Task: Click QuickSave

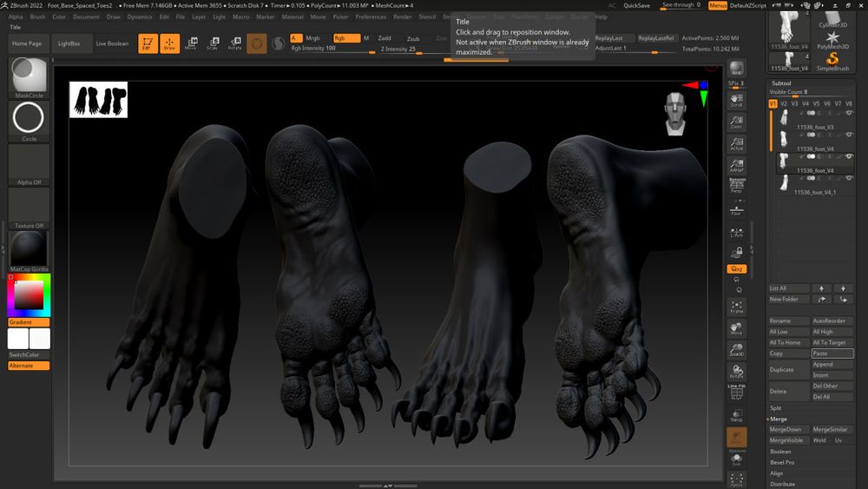Action: 636,5
